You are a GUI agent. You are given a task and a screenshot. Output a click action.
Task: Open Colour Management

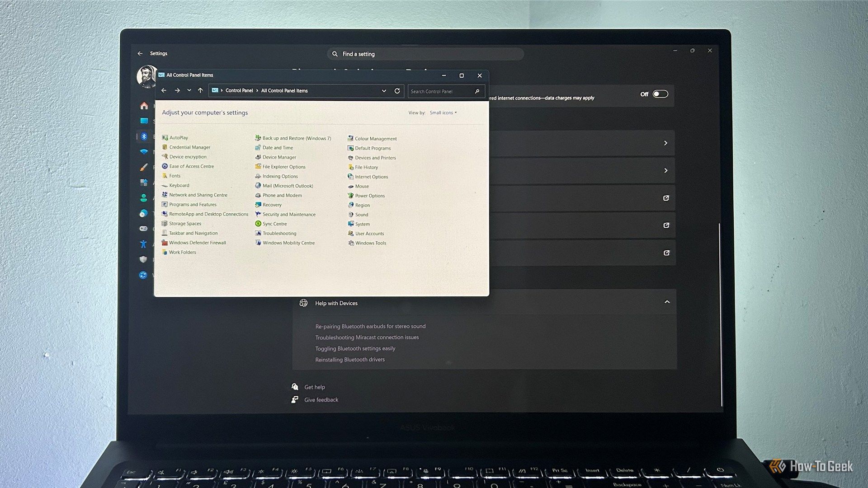(372, 139)
